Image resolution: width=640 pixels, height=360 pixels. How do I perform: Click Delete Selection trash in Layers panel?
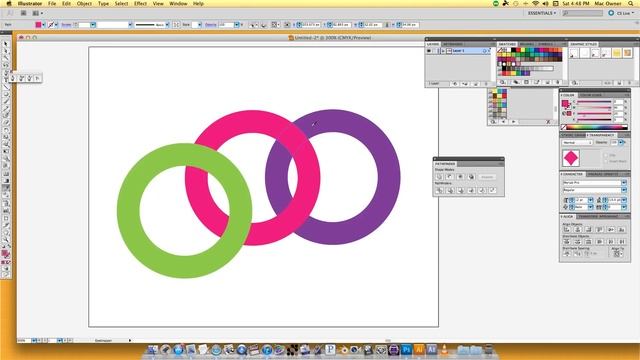point(486,84)
